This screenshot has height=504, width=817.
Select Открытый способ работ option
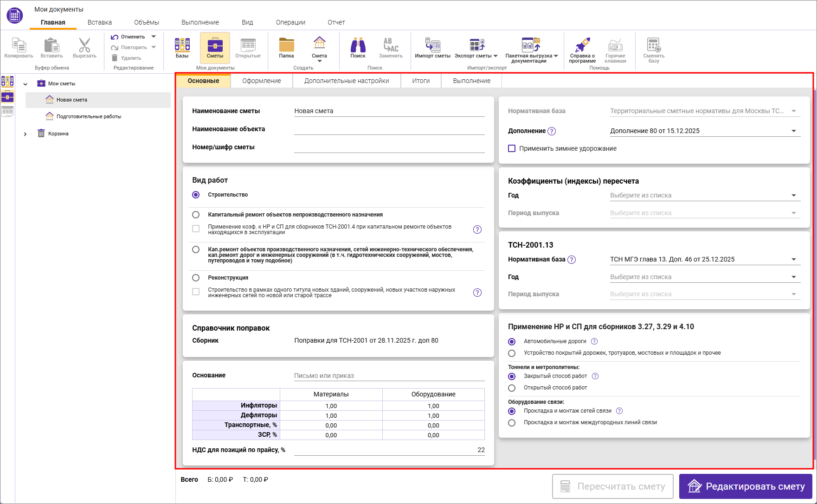click(x=512, y=388)
